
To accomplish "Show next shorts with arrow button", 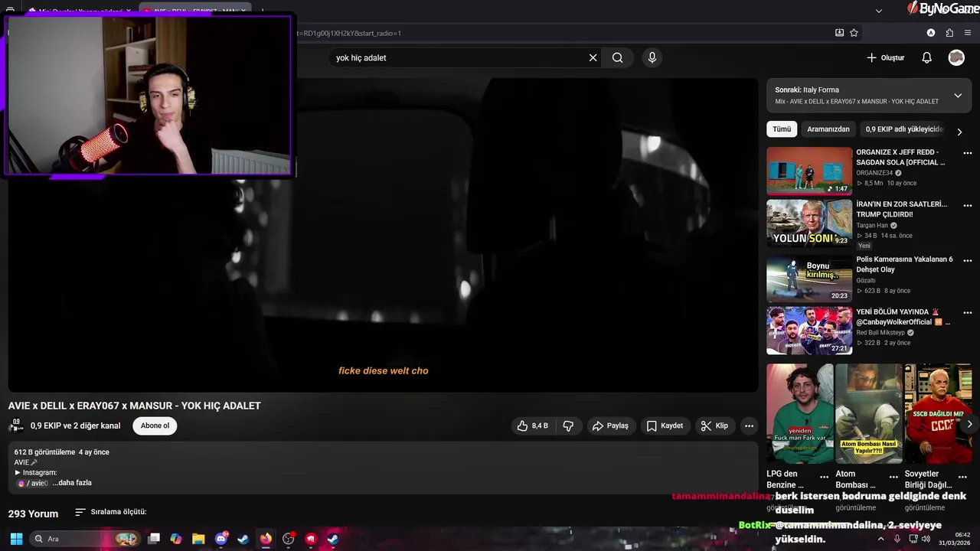I will [969, 424].
